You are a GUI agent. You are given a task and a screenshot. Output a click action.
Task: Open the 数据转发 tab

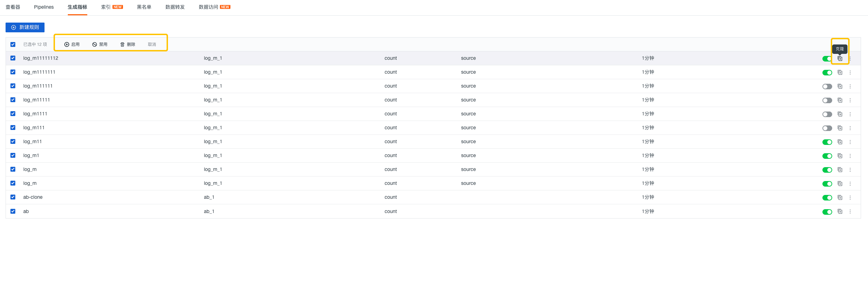coord(175,7)
